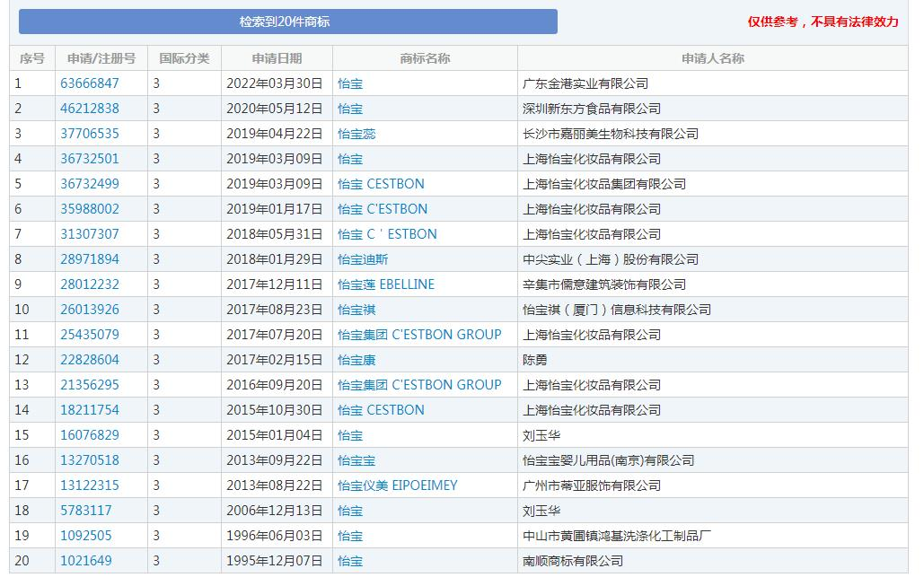Click the 申请日期 column header
Screen dimensions: 924x586
pos(277,58)
